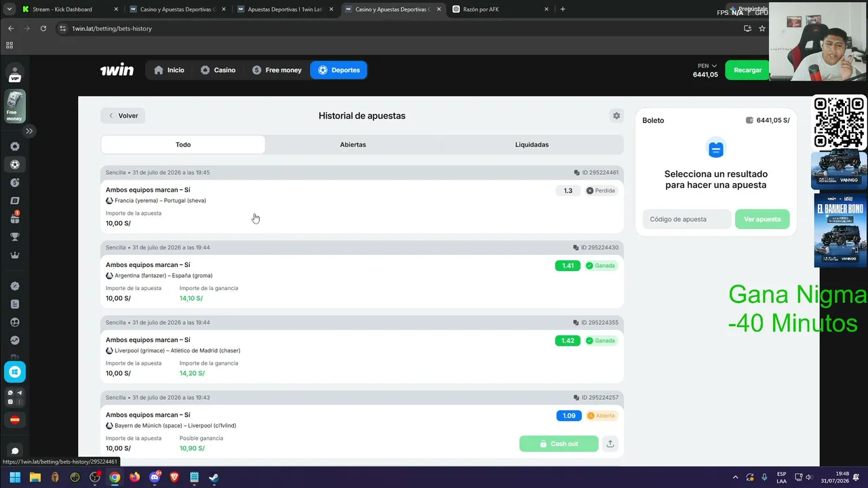Open Free money in top navigation

coord(277,70)
